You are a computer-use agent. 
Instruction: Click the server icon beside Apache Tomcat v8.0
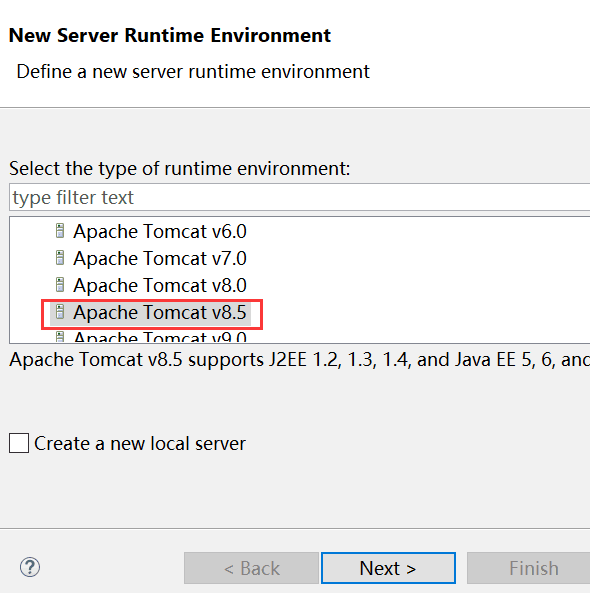[x=60, y=285]
